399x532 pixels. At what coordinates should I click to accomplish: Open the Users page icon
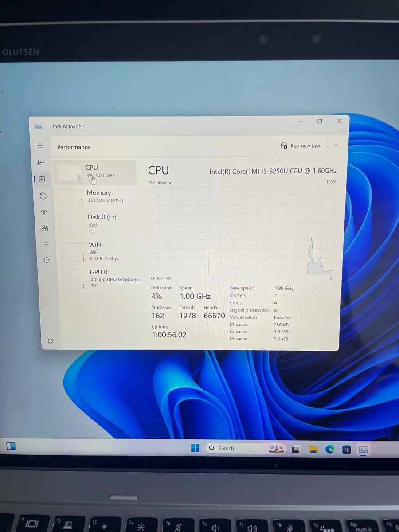[x=45, y=228]
